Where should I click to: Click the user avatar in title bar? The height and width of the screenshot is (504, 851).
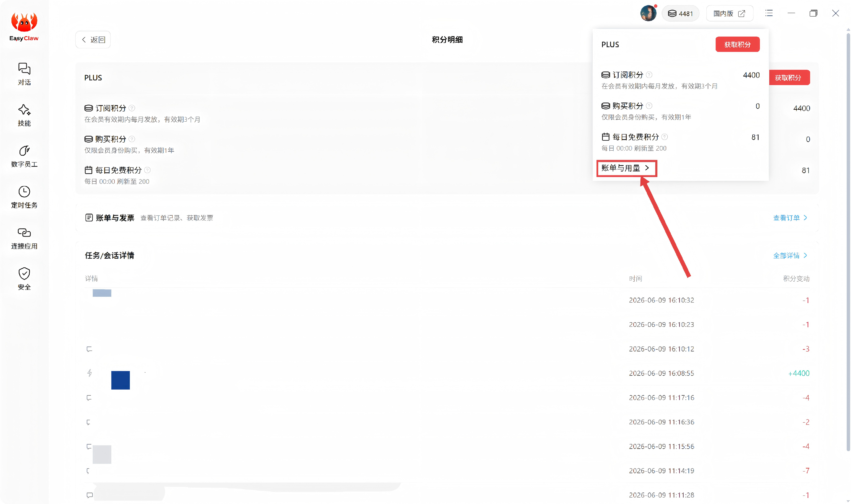pyautogui.click(x=648, y=14)
